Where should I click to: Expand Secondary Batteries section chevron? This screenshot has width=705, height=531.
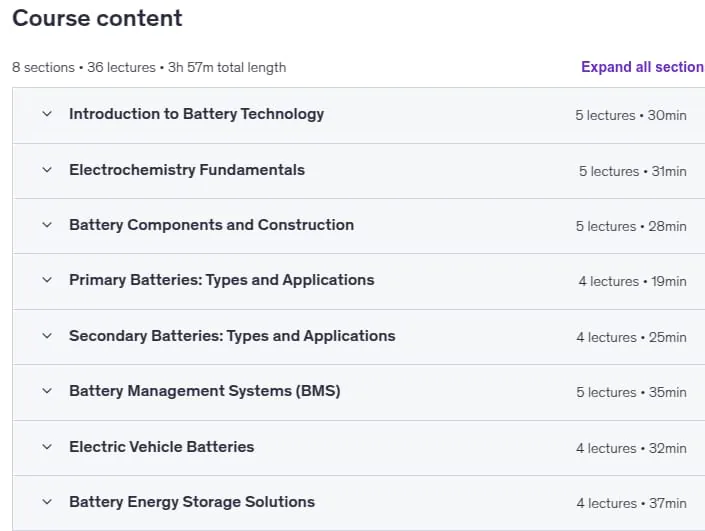[47, 335]
